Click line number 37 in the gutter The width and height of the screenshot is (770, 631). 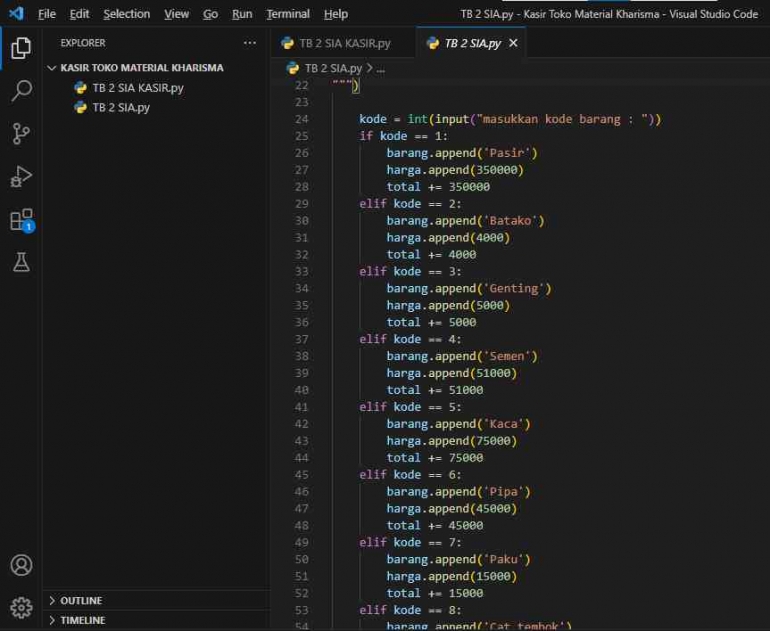point(302,339)
